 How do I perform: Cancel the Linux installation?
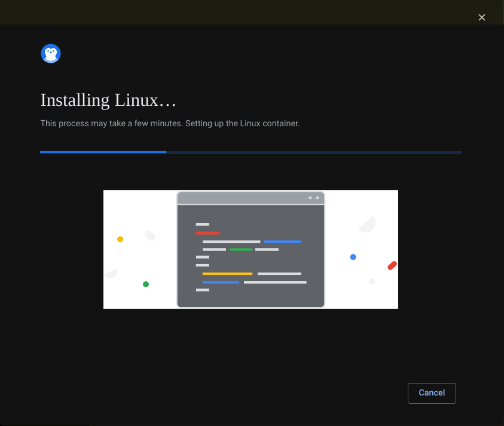[x=432, y=393]
